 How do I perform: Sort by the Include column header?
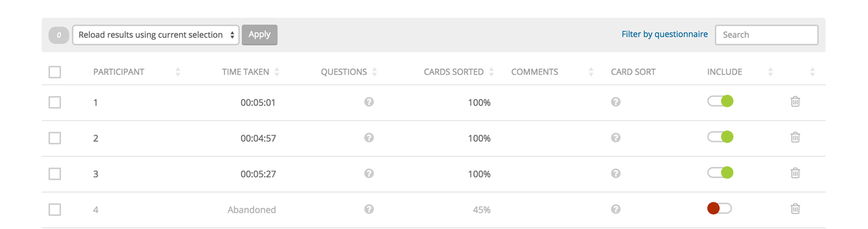725,72
